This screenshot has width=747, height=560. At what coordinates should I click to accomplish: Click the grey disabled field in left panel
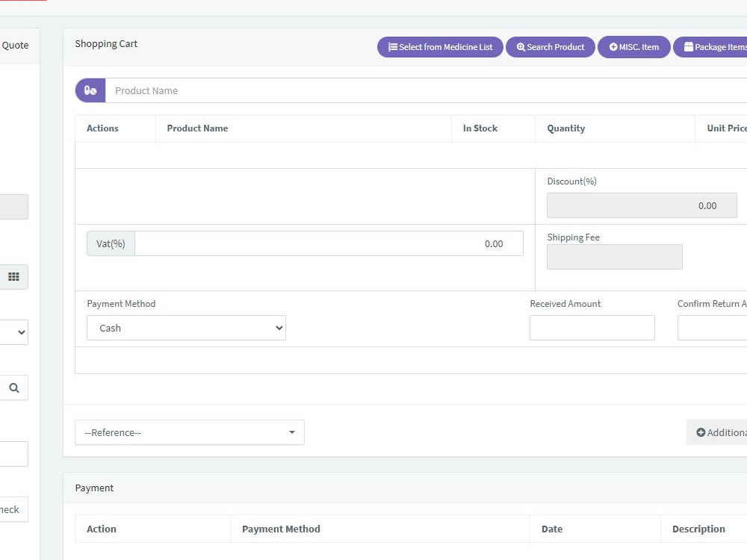click(13, 207)
